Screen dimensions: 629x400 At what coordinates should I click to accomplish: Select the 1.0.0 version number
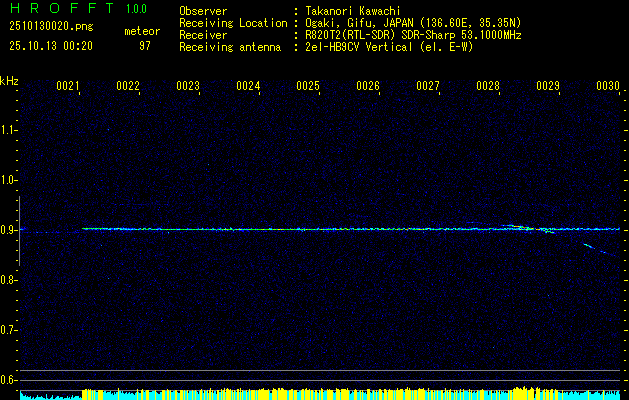click(x=136, y=10)
